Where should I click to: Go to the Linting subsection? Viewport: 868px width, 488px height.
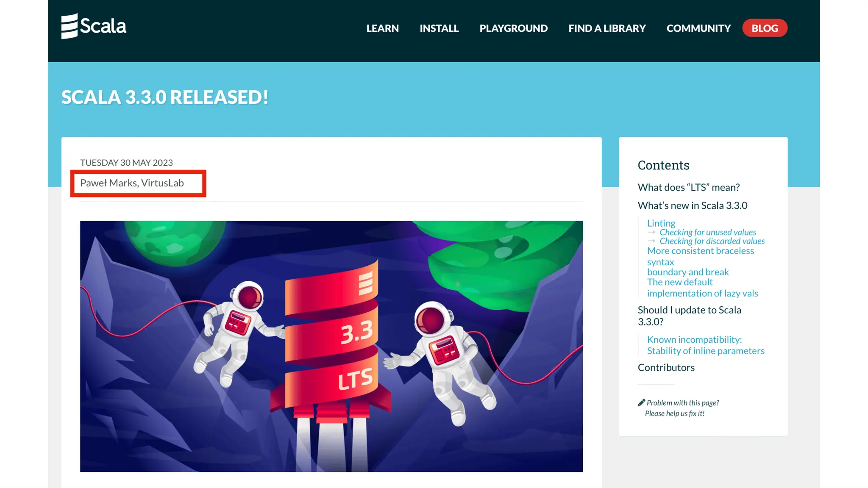pyautogui.click(x=661, y=223)
